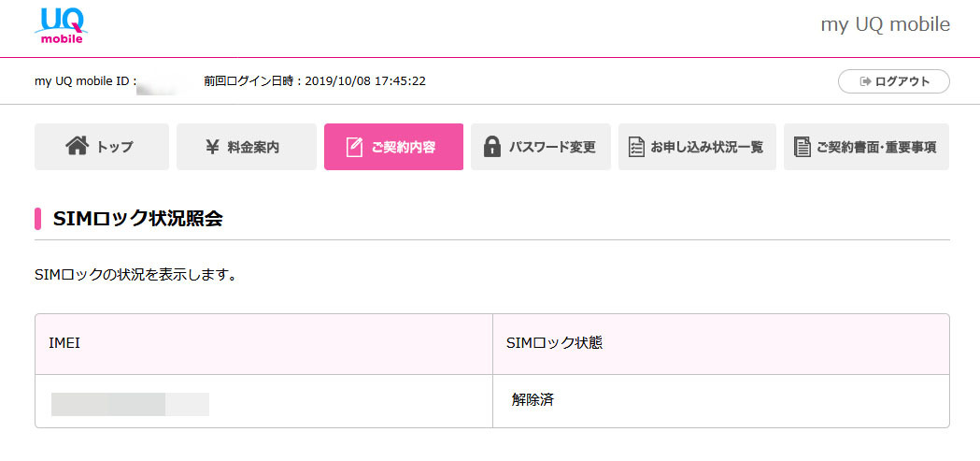Click the house icon on トップ
The width and height of the screenshot is (980, 461).
(77, 146)
